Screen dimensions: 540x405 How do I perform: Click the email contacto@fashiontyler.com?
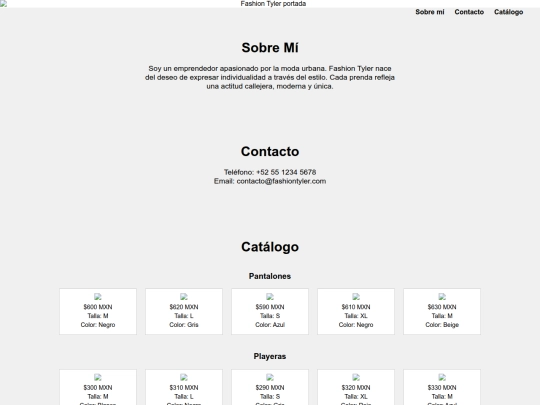point(281,181)
